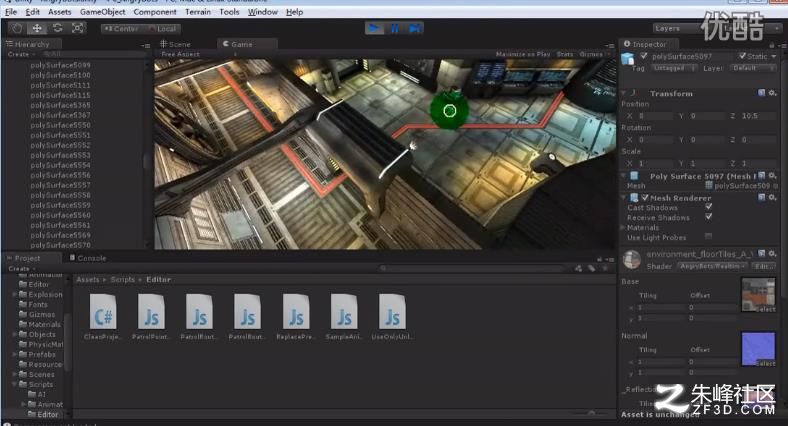
Task: Open Mesh Renderer help book icon
Action: point(761,197)
